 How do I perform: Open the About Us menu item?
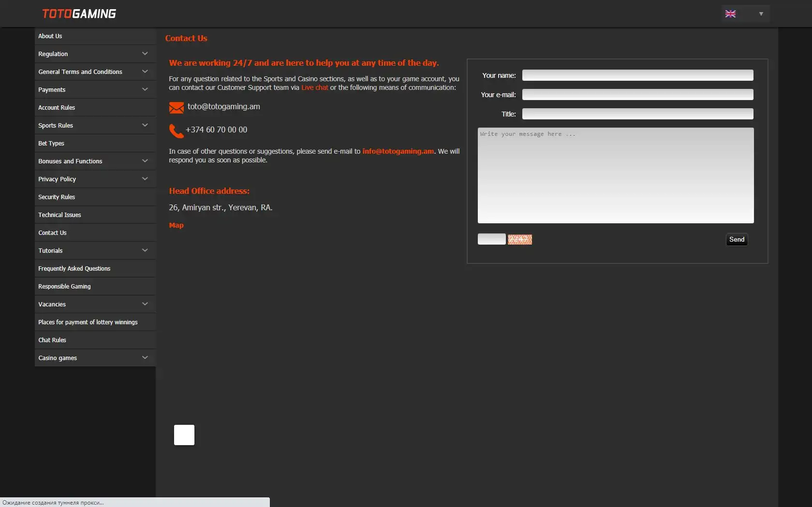click(95, 36)
